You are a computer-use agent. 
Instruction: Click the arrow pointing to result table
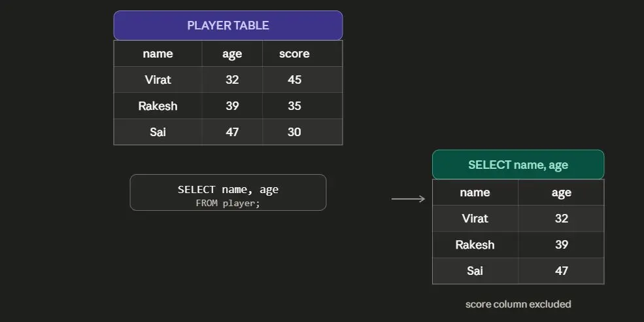pos(408,199)
